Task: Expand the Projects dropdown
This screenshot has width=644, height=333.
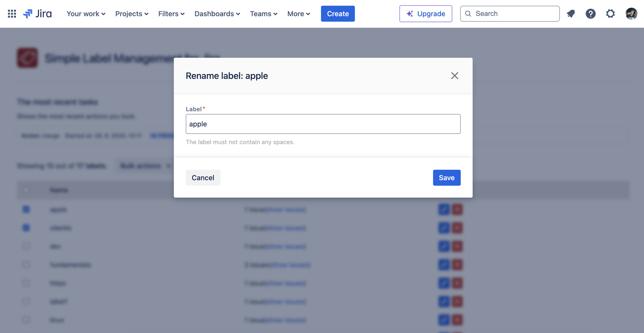Action: click(x=132, y=14)
